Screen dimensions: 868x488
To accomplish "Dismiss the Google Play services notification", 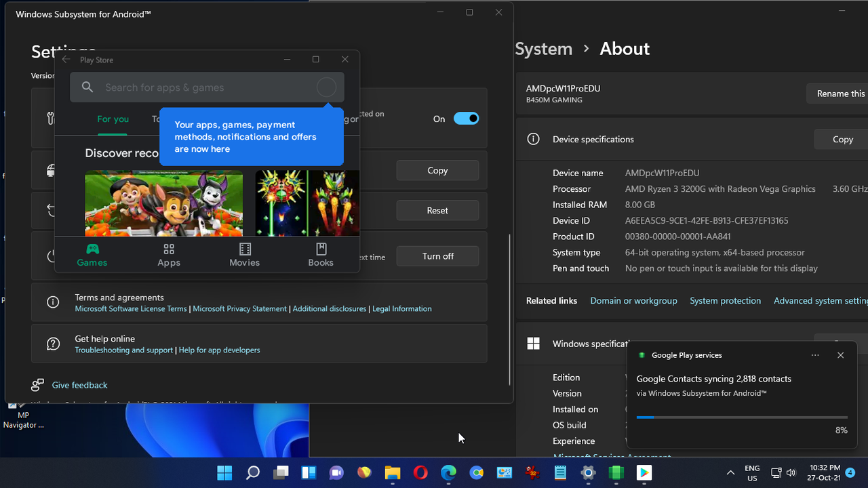I will [840, 355].
